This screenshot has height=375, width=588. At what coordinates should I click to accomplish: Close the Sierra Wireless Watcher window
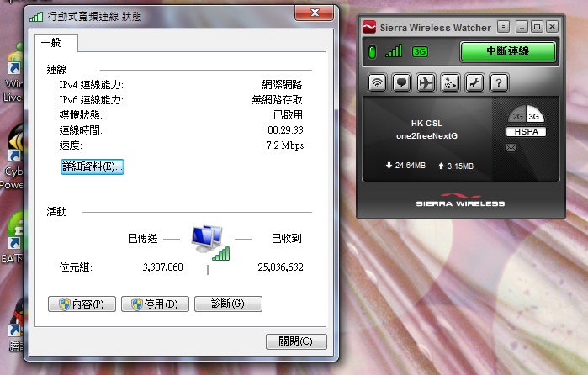[x=552, y=27]
